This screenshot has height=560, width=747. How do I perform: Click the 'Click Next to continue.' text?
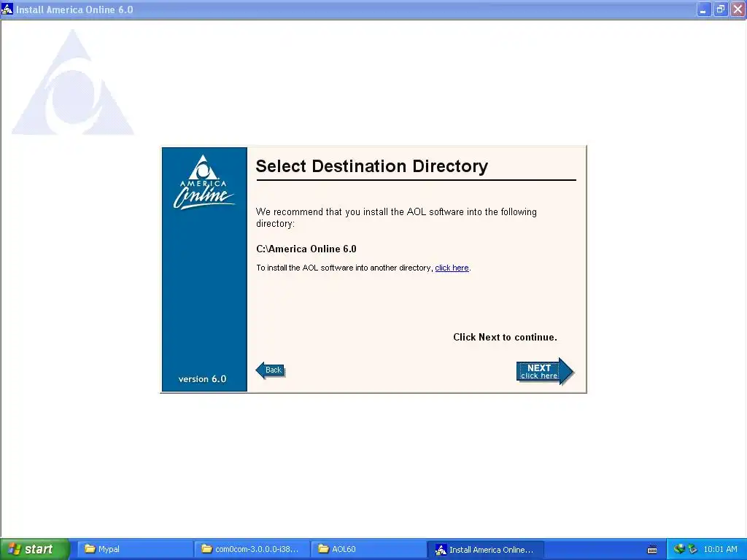505,337
